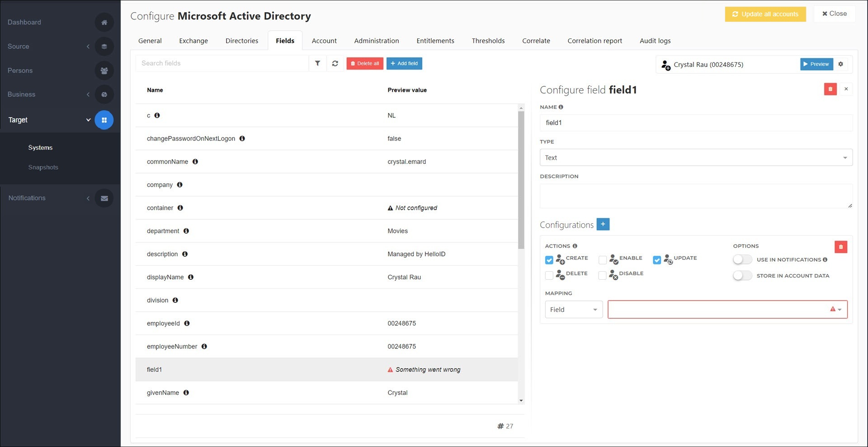
Task: Open the Directories tab
Action: [242, 41]
